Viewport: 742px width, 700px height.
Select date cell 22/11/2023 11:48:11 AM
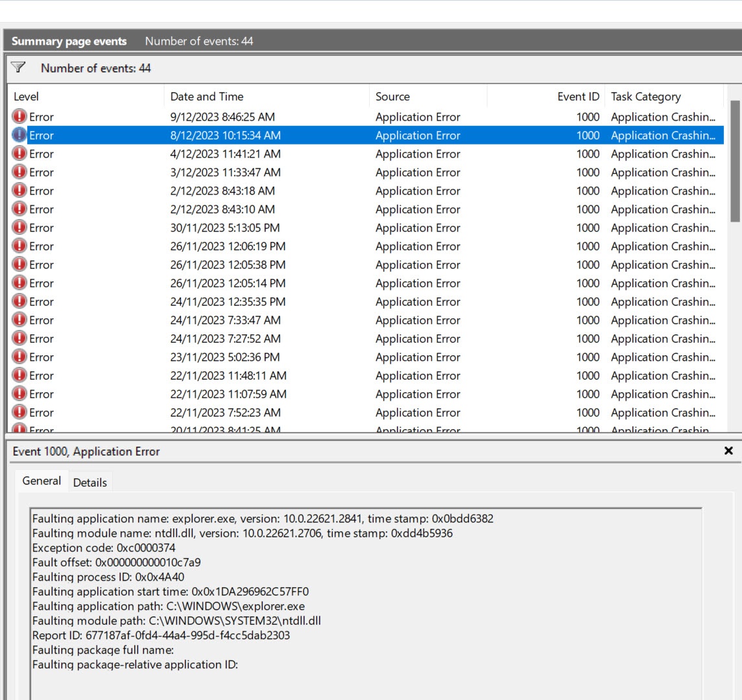click(x=228, y=375)
